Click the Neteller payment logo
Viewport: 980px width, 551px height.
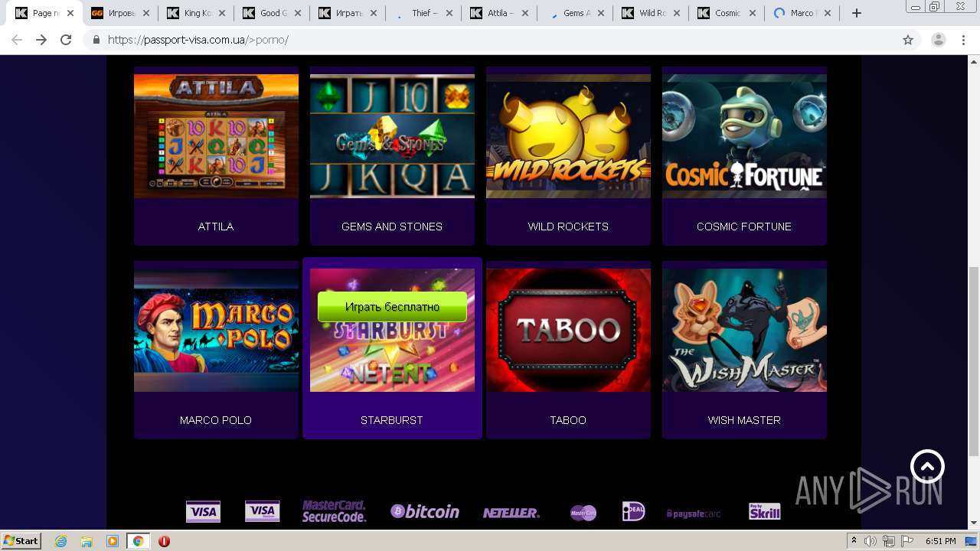point(511,513)
